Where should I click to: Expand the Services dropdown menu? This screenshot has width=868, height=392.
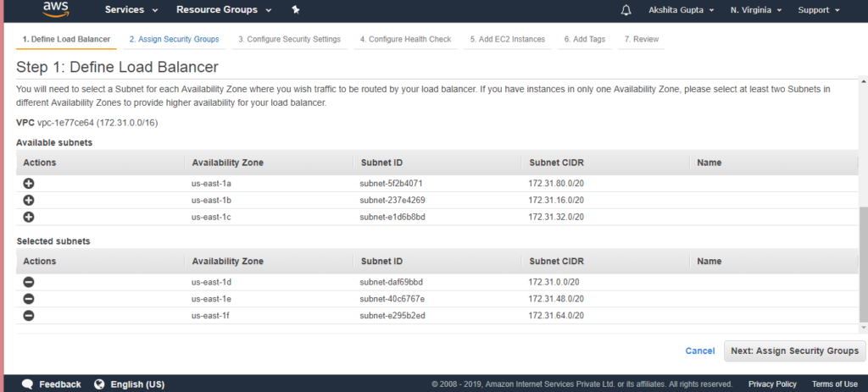131,10
